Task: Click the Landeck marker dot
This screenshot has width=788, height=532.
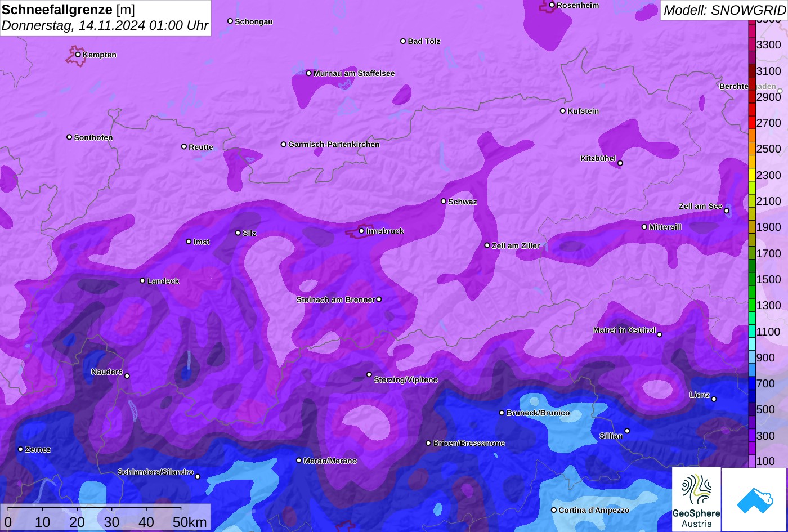Action: click(x=142, y=280)
